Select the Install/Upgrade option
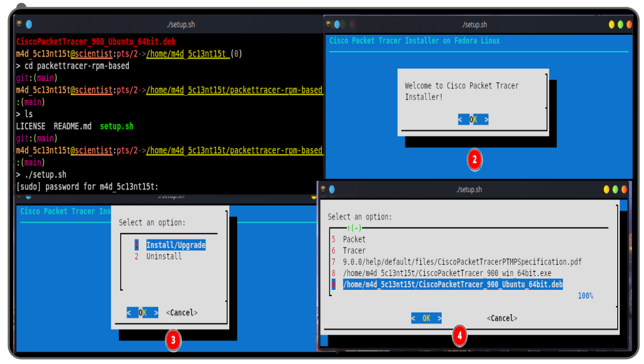 176,245
